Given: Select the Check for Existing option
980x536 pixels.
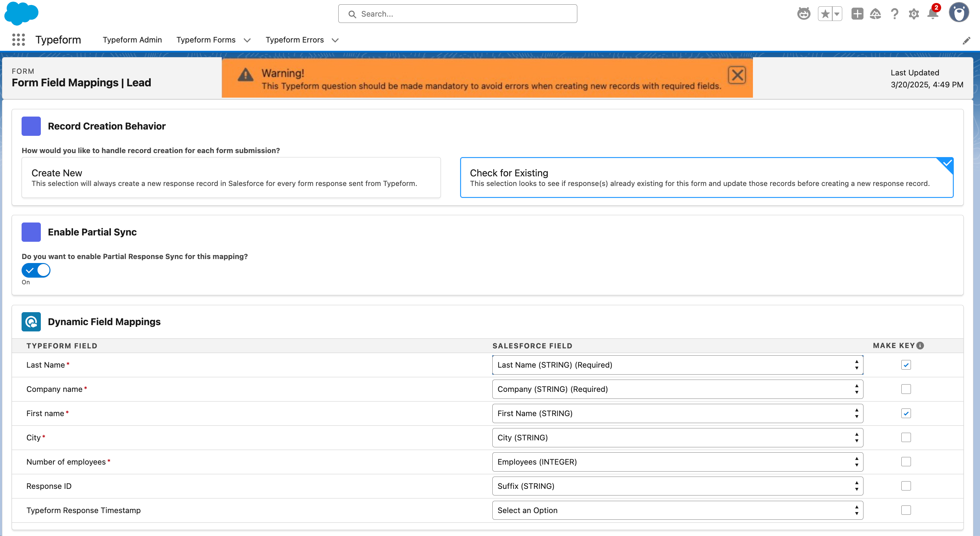Looking at the screenshot, I should tap(706, 177).
